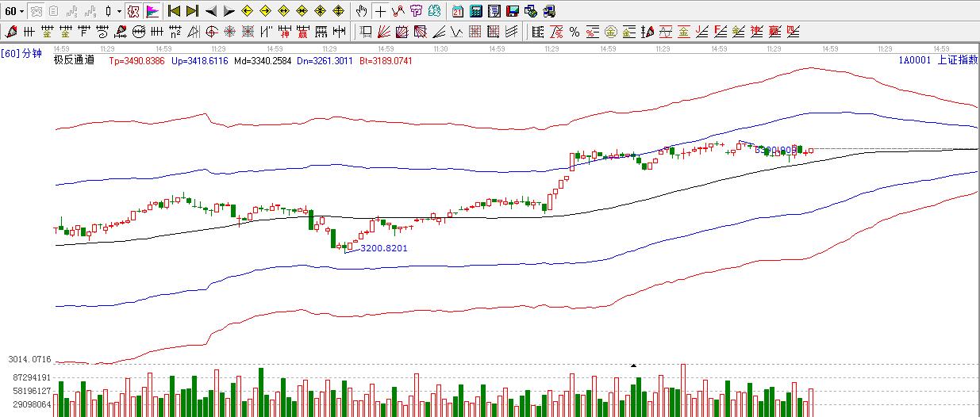Image resolution: width=980 pixels, height=417 pixels.
Task: Open the 60-minute period dropdown
Action: (x=15, y=11)
